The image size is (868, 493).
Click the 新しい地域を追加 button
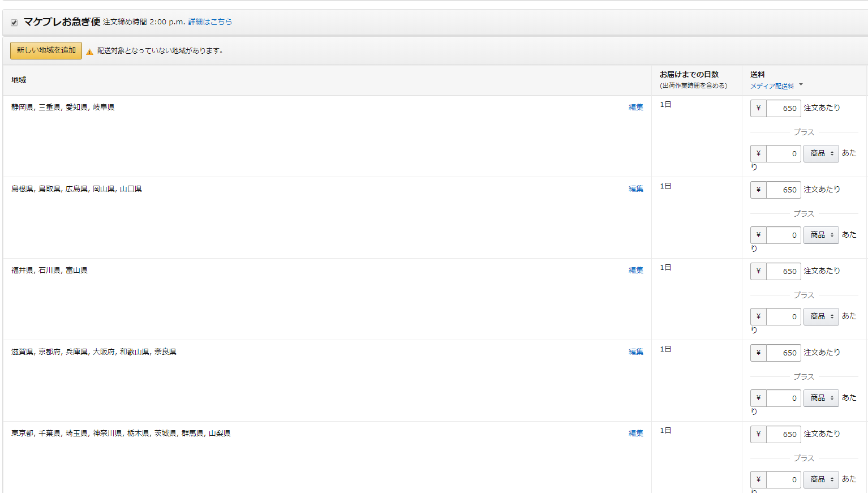coord(46,50)
